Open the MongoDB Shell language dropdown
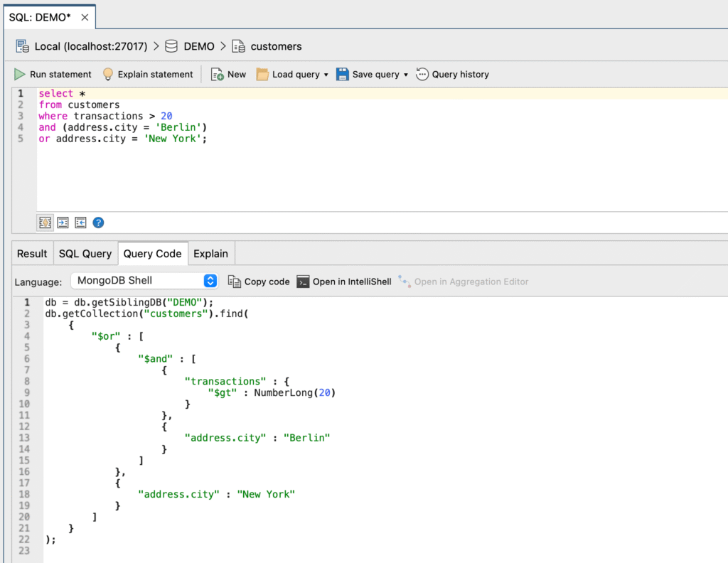 [x=210, y=281]
